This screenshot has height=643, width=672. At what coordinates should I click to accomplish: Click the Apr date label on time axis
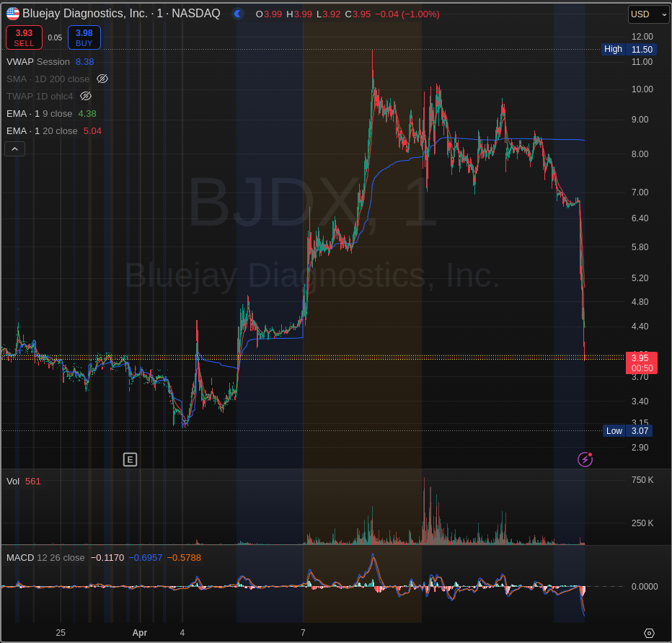tap(140, 633)
